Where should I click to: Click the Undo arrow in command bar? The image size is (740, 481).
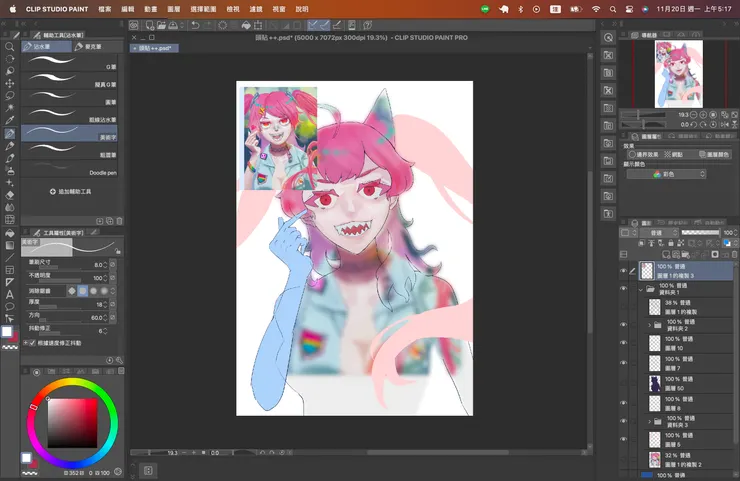pos(195,25)
